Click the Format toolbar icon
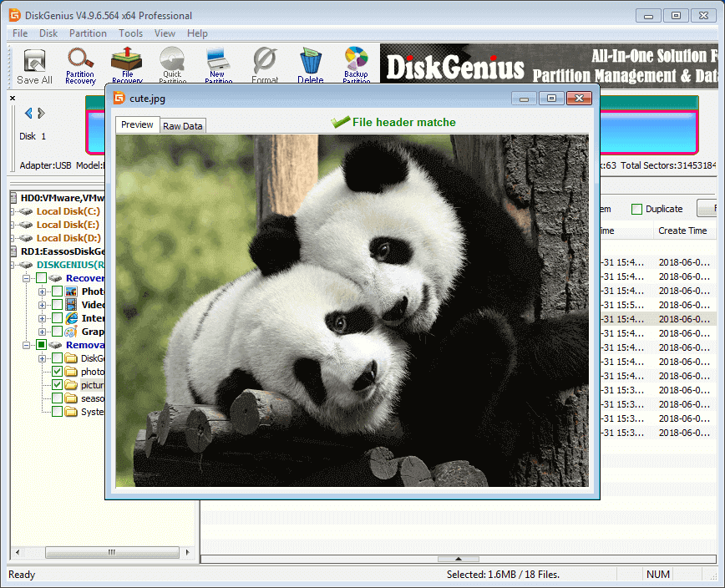 tap(265, 65)
